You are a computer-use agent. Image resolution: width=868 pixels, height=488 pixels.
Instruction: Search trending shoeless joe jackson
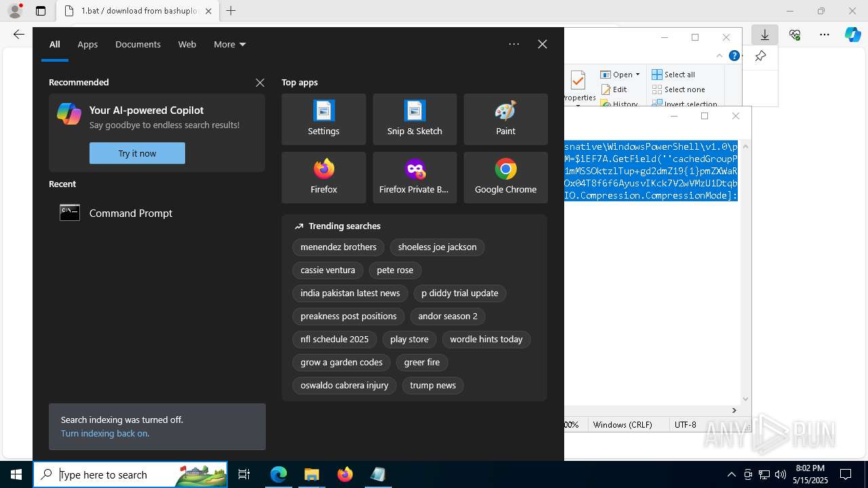point(437,247)
